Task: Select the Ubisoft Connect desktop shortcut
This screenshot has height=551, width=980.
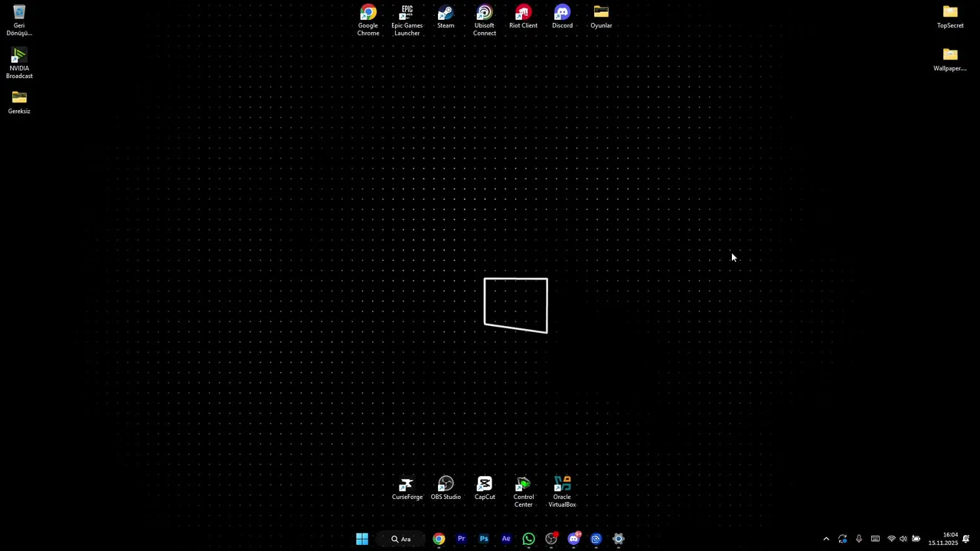Action: (x=485, y=21)
